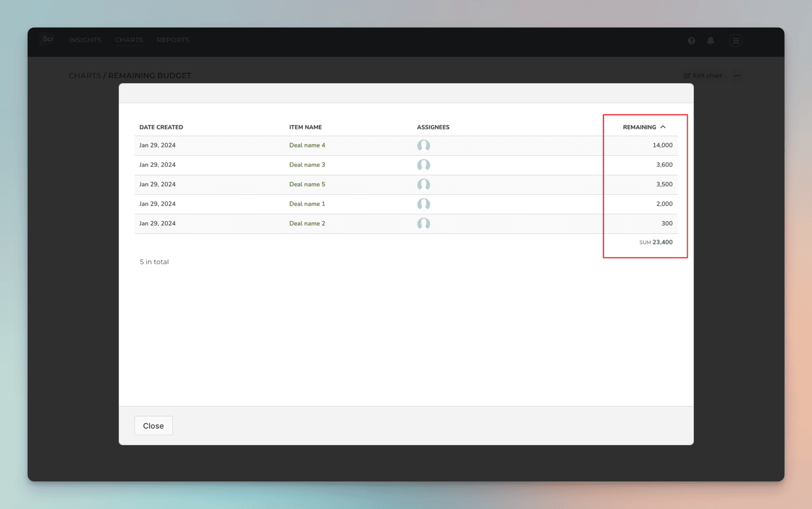Click assignee avatar for Deal name 5

(x=423, y=184)
